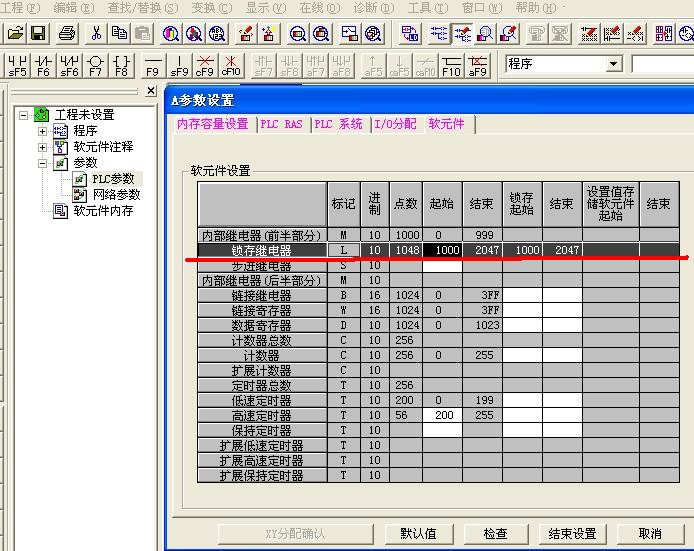Click the print icon in toolbar
Viewport: 694px width, 551px height.
pyautogui.click(x=67, y=34)
